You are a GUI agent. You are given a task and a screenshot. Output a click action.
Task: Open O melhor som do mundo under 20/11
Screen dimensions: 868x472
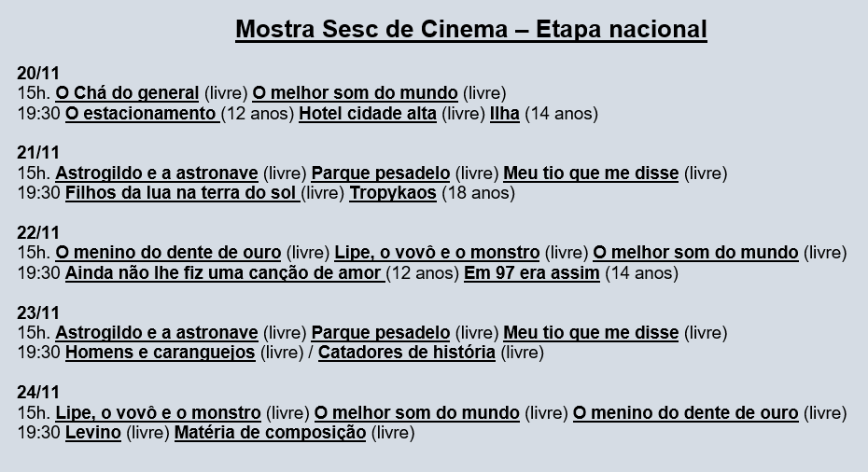point(355,93)
